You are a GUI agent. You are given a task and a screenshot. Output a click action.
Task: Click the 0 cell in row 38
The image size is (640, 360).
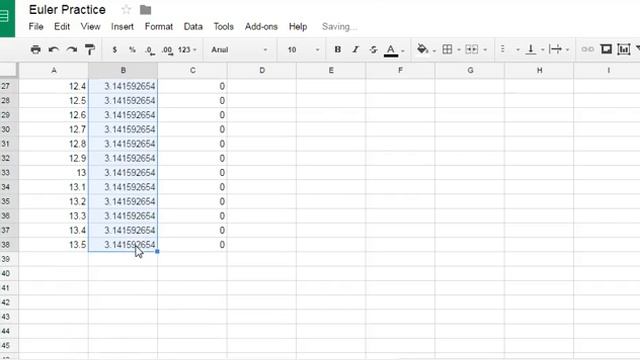point(193,244)
